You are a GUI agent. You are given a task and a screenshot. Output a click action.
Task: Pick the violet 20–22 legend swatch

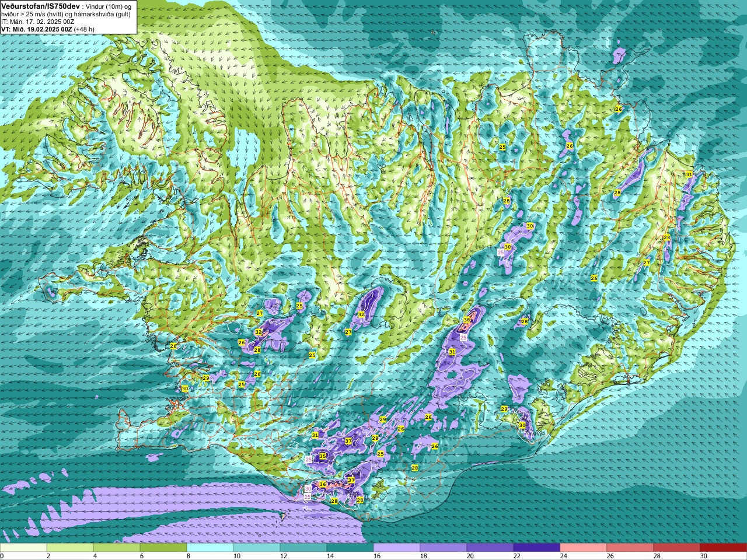point(490,548)
